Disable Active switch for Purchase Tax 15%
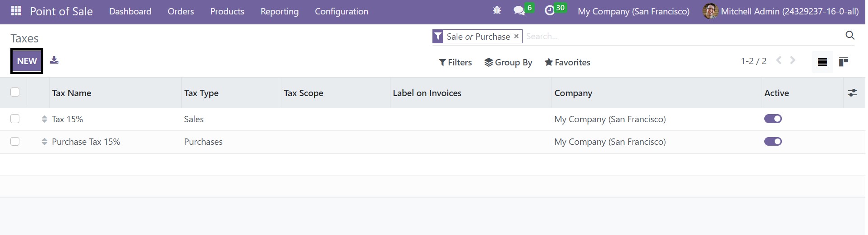This screenshot has height=235, width=868. click(773, 142)
